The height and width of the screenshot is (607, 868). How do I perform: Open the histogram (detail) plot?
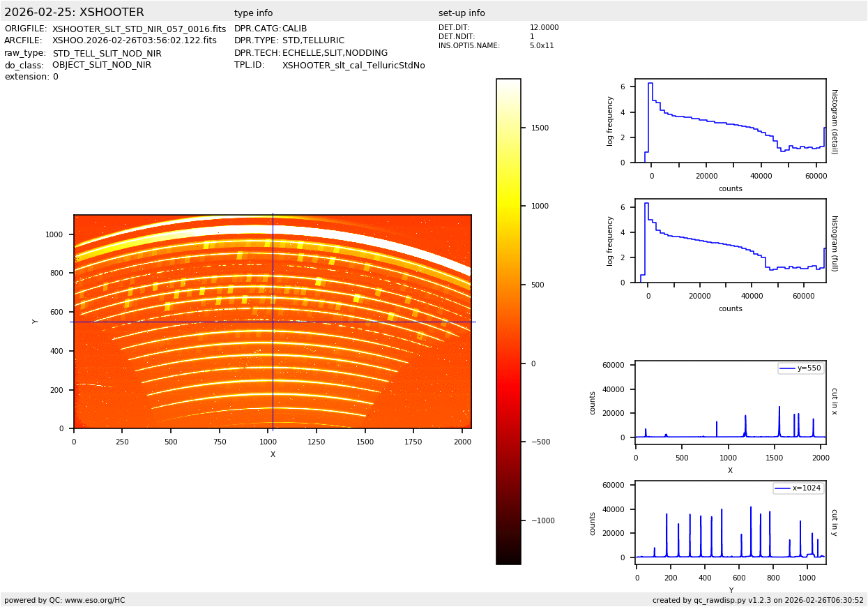tap(730, 121)
